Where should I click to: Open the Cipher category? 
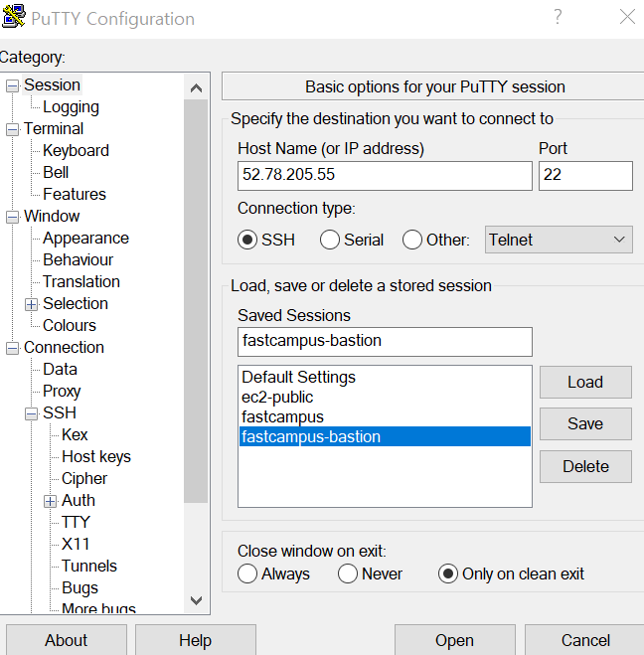84,478
